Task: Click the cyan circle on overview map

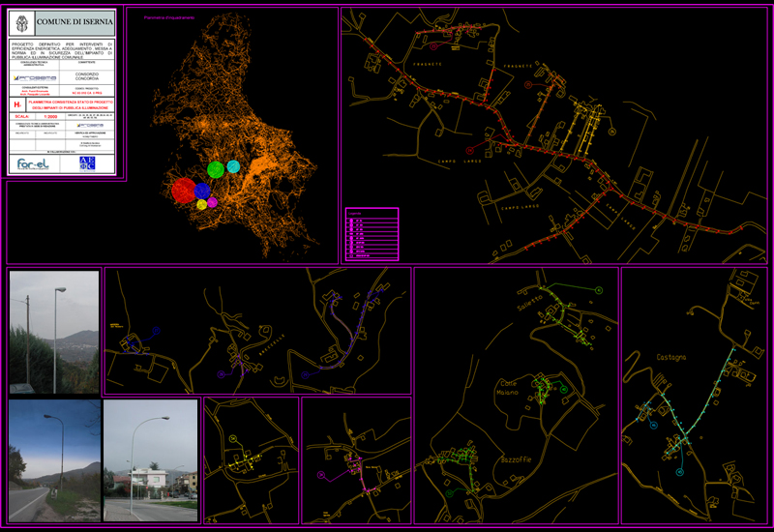Action: [233, 166]
